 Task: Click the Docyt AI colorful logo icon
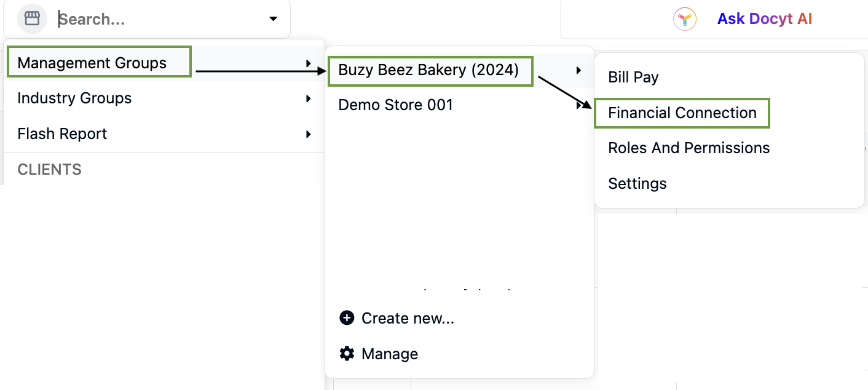pos(685,19)
